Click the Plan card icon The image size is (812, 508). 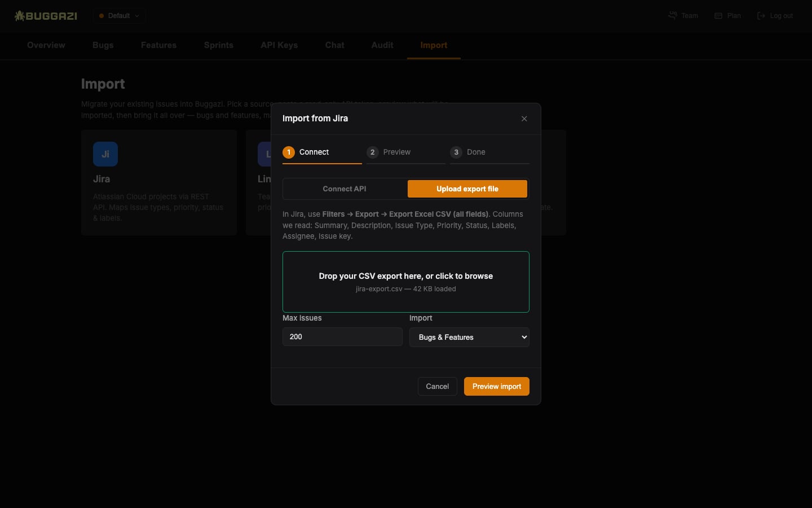718,16
